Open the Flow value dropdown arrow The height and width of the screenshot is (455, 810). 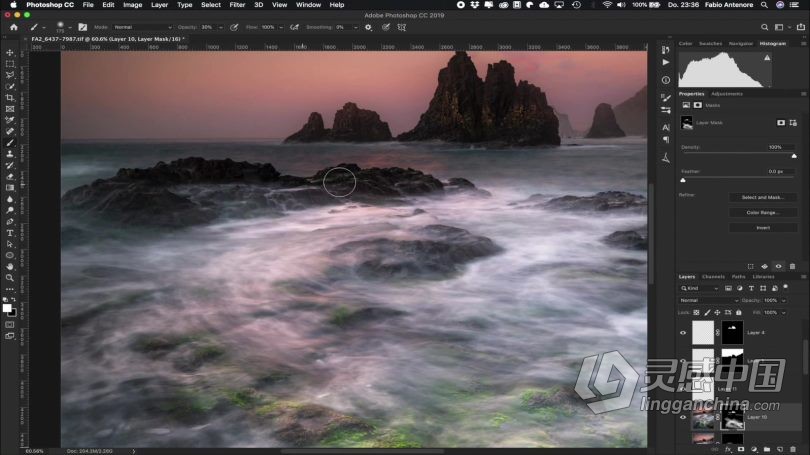pos(281,27)
